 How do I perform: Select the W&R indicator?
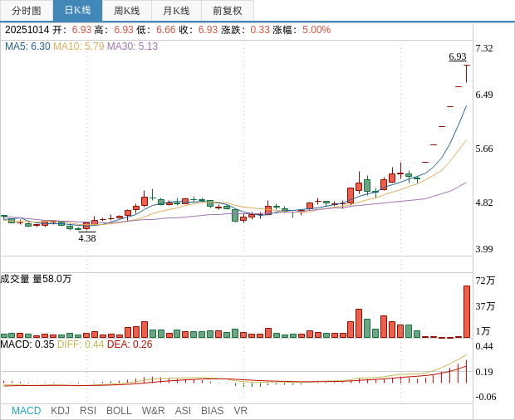(153, 411)
